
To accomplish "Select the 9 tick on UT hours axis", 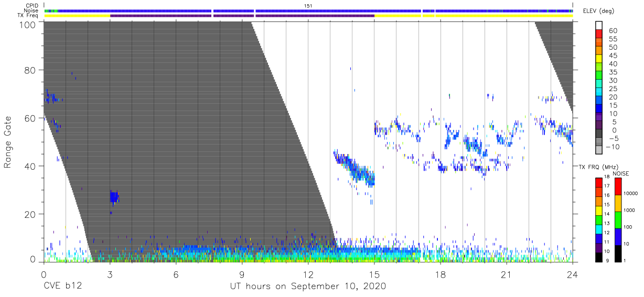I will coord(242,274).
